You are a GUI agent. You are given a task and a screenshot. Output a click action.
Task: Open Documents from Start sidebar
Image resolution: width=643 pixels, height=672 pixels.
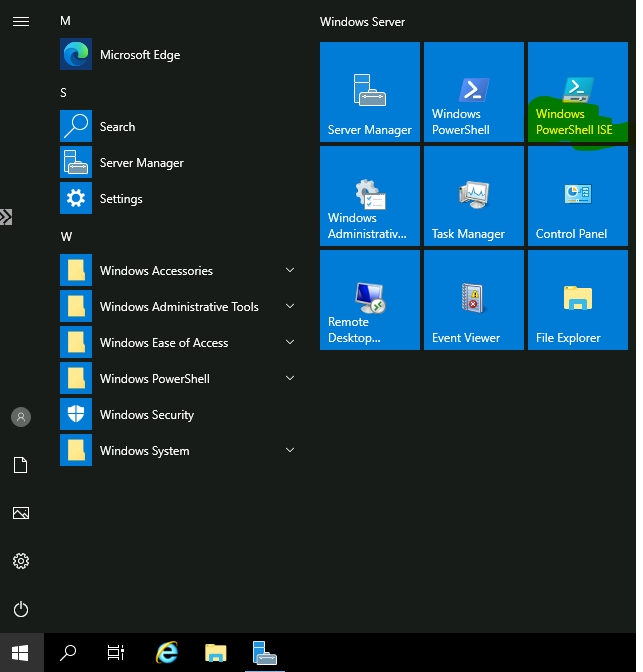[x=21, y=465]
